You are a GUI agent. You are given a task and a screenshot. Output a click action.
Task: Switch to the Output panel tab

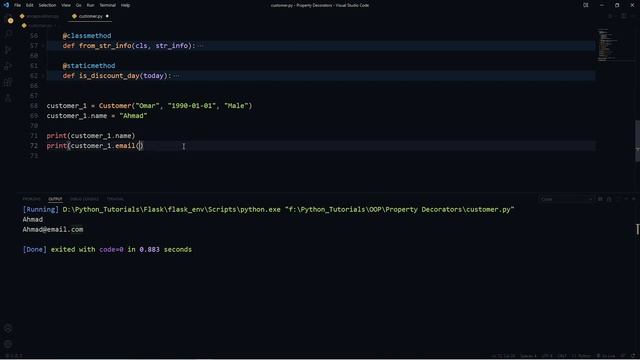pos(55,199)
